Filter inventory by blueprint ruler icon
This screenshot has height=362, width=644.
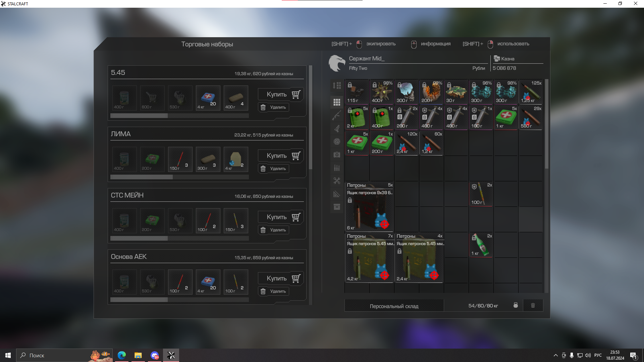337,194
